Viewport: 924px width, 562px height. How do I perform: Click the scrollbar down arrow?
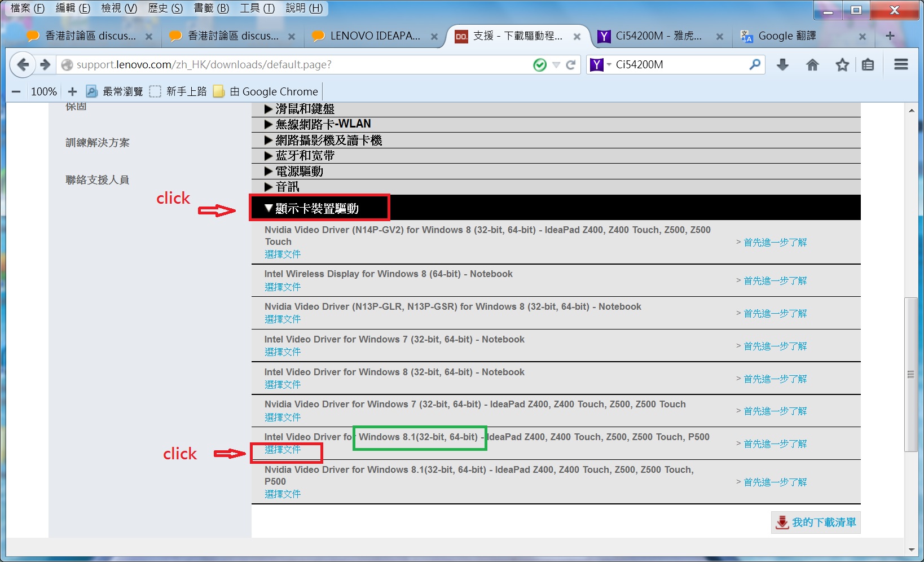[911, 550]
